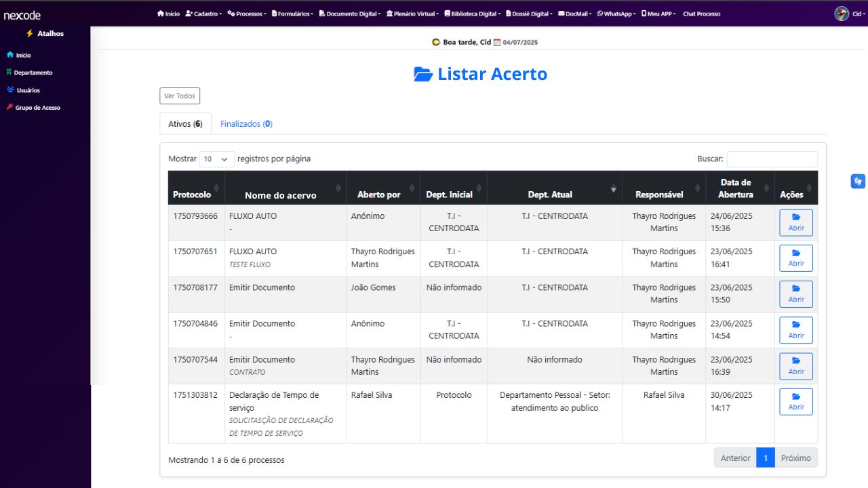Click the Usuários people icon in sidebar
The height and width of the screenshot is (488, 868).
click(10, 90)
